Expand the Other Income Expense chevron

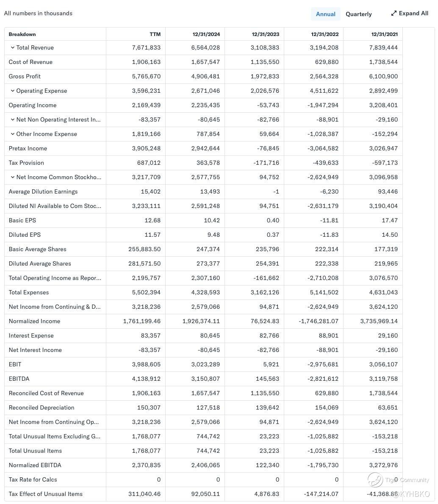pos(13,134)
